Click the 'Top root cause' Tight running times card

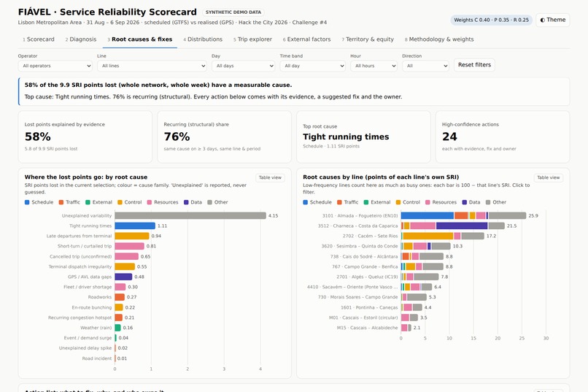click(x=363, y=137)
